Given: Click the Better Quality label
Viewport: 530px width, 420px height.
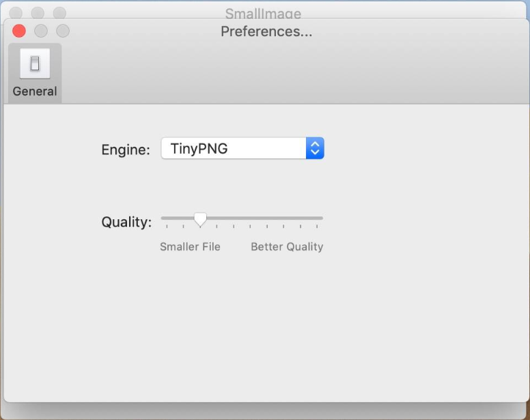Looking at the screenshot, I should pyautogui.click(x=287, y=247).
